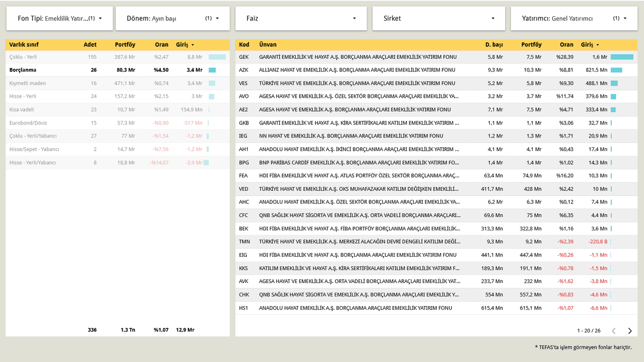
Task: Sort asset class table by Giriş arrow
Action: (193, 45)
